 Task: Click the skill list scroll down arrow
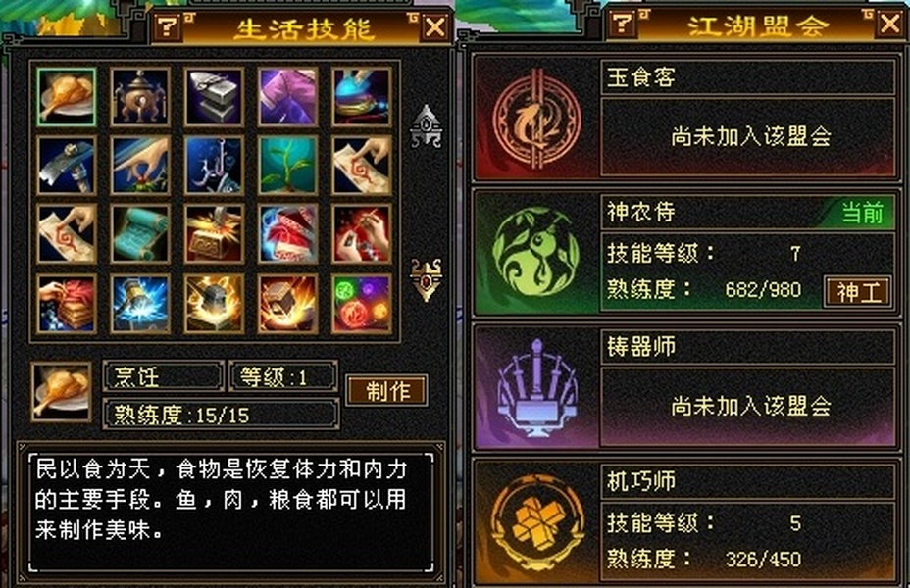427,279
